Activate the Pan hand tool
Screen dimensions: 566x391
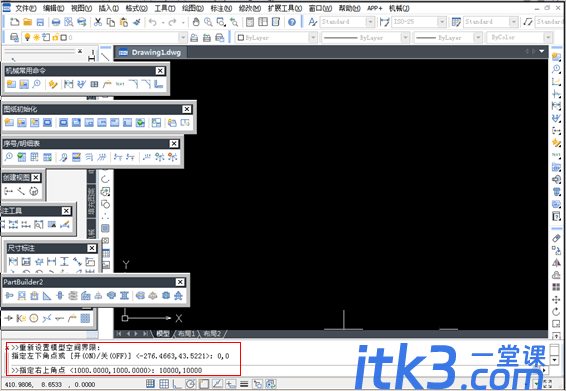tap(196, 22)
